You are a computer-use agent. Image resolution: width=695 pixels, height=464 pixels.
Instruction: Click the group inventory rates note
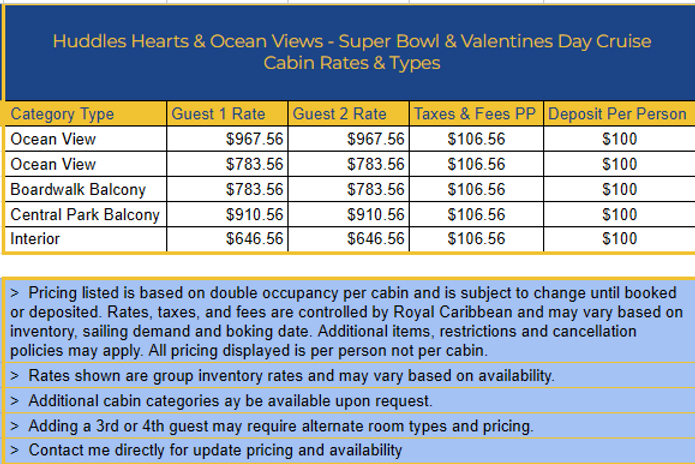[349, 376]
